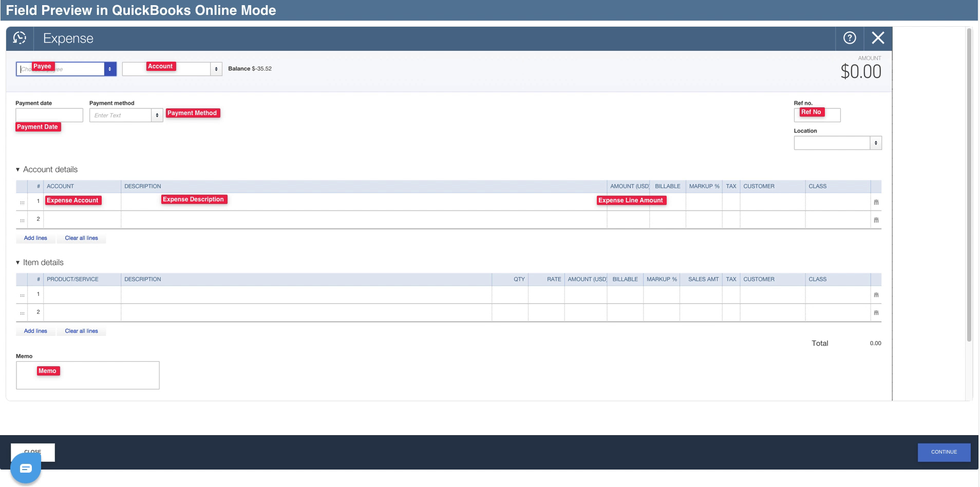Click the SALES AMT column header
Screen dimensions: 980x487
pos(703,279)
